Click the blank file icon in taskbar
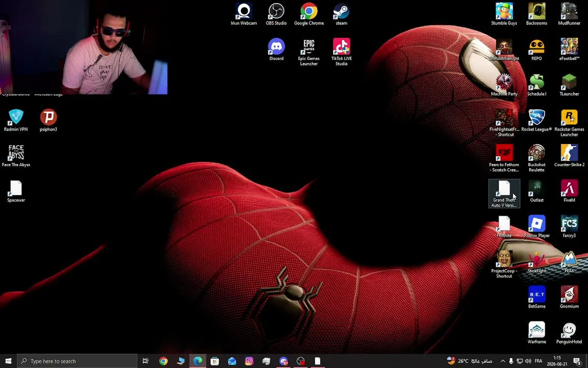The image size is (588, 368). coord(317,361)
